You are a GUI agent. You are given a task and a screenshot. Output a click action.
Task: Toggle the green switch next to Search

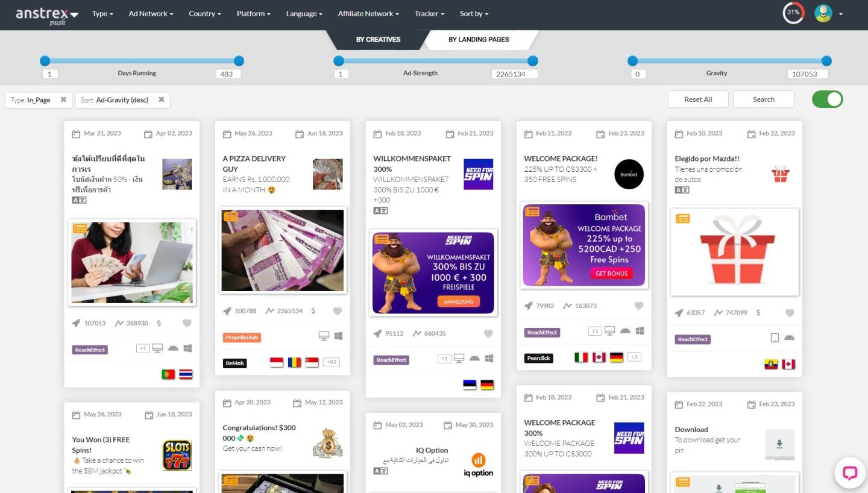click(x=827, y=99)
